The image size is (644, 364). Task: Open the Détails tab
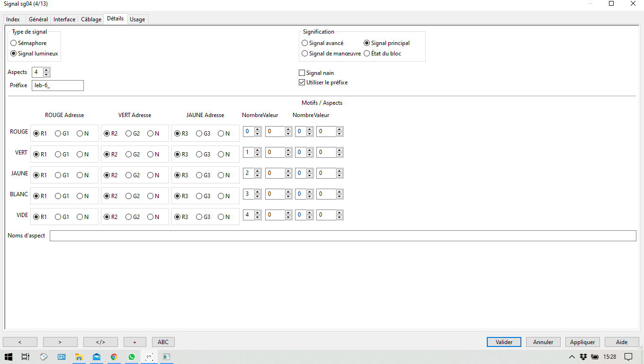[x=115, y=18]
